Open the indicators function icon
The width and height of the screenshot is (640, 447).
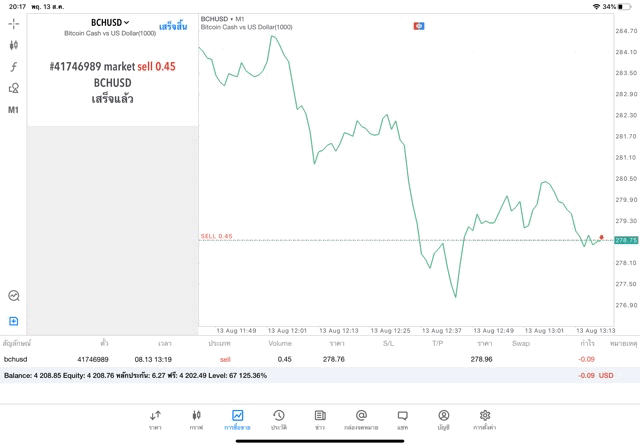(13, 67)
